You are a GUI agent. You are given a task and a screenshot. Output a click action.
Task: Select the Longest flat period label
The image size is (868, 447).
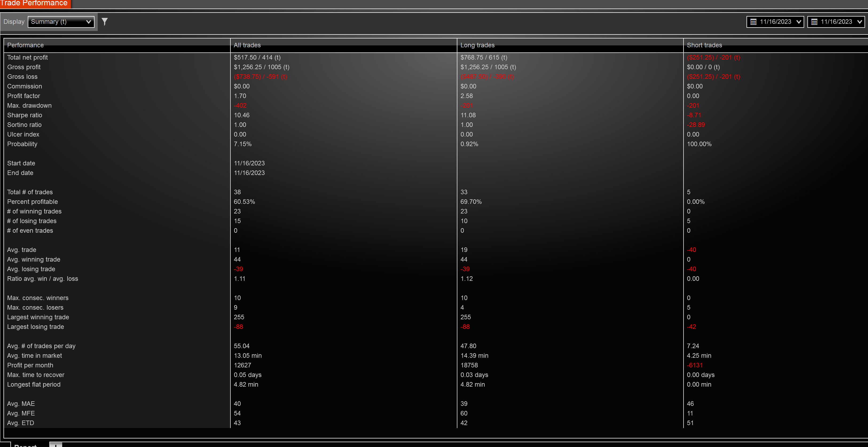[34, 385]
